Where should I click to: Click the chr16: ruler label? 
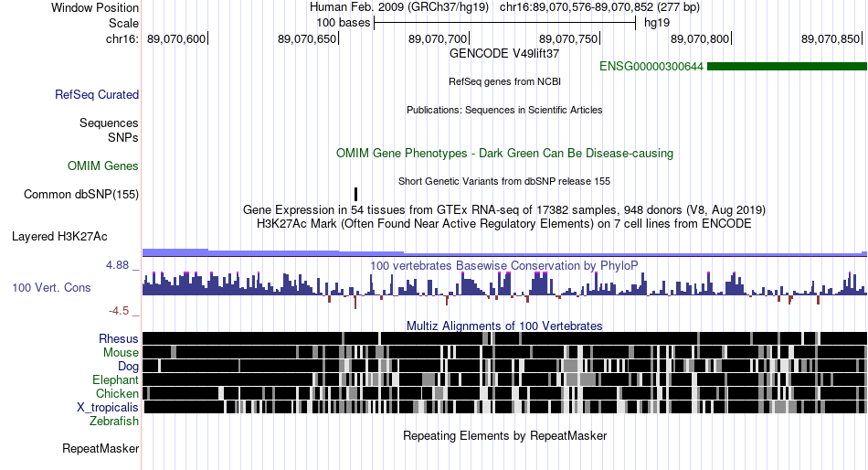click(122, 38)
